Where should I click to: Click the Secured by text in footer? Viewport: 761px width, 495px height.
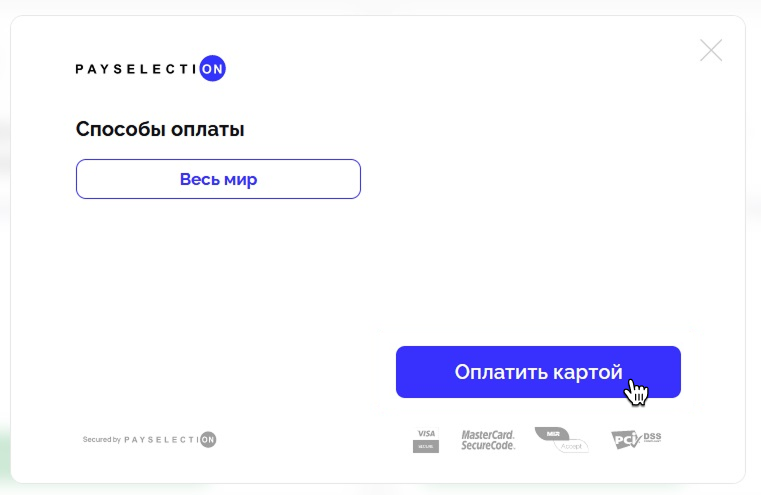tap(101, 440)
